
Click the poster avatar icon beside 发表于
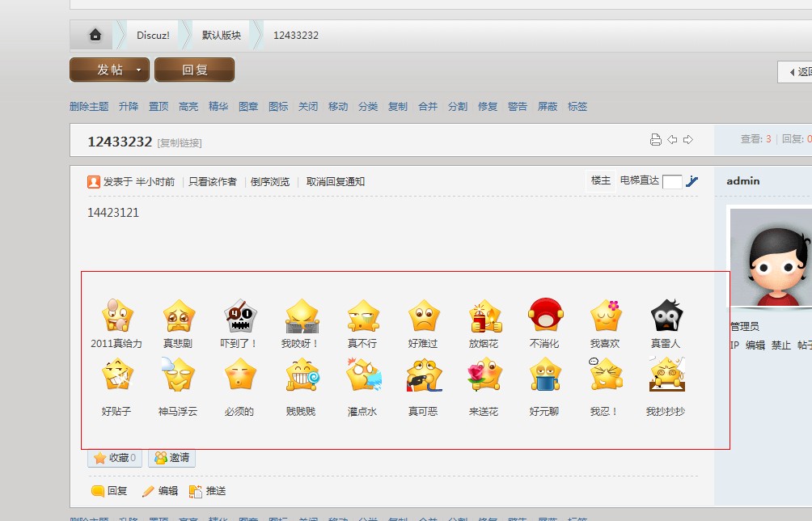click(94, 182)
